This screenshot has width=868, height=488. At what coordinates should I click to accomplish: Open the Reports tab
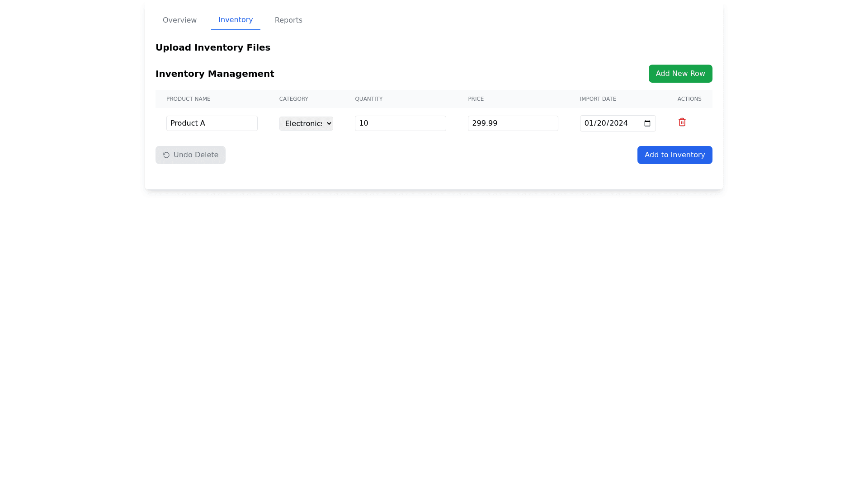[288, 20]
